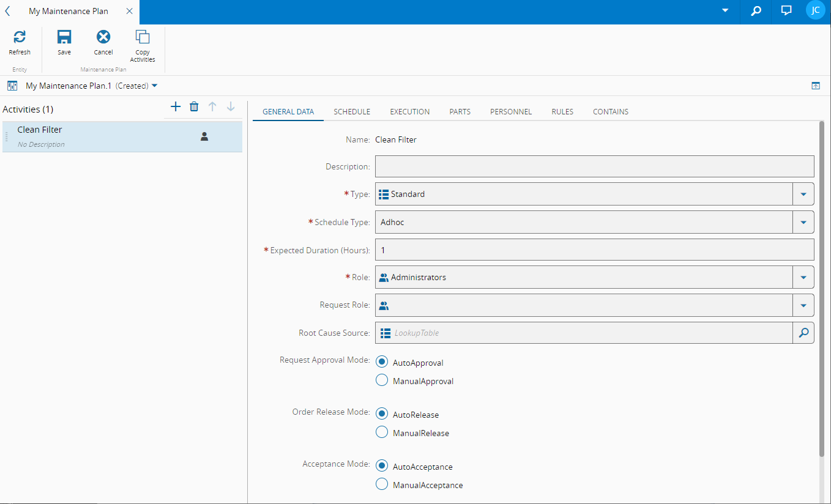Open the PERSONNEL tab

click(511, 112)
